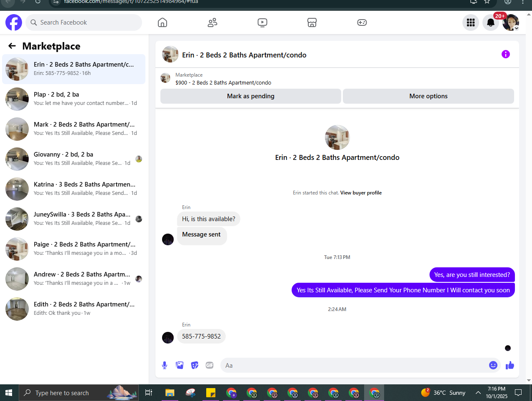Click the 'Yes, are you still interested?' message
The height and width of the screenshot is (401, 532).
coord(472,275)
